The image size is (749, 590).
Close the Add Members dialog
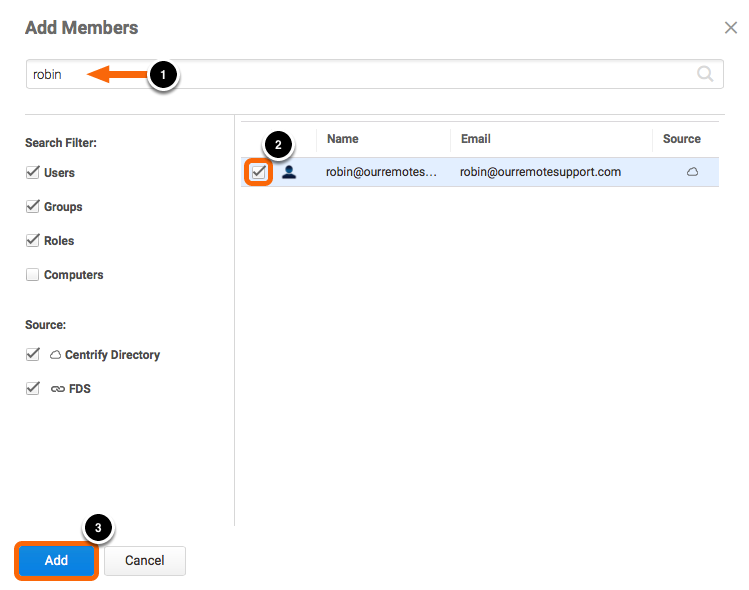click(731, 28)
